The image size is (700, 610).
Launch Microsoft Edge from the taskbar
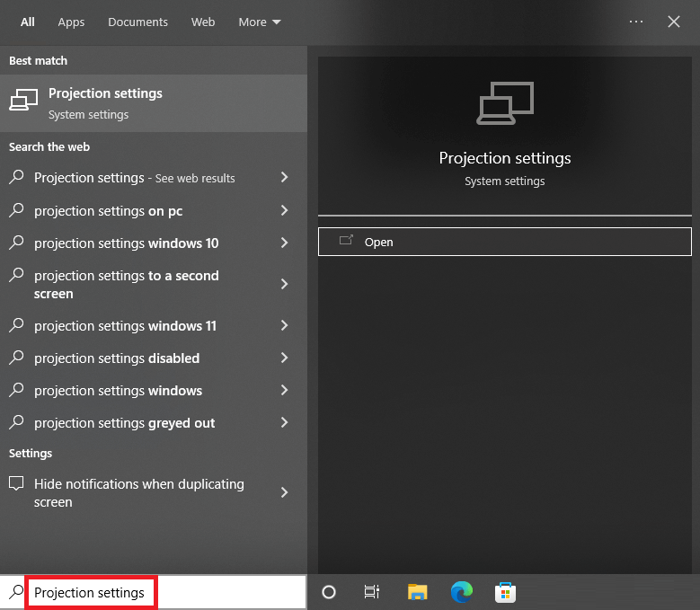point(461,592)
